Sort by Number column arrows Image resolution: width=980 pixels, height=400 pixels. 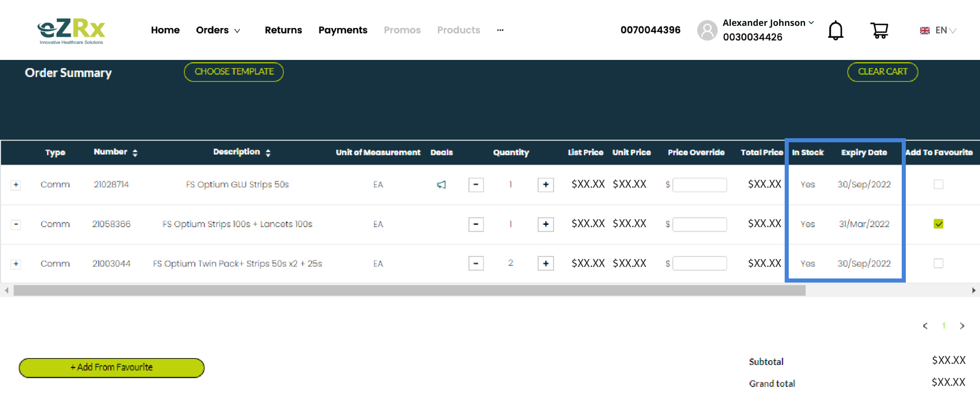tap(135, 153)
